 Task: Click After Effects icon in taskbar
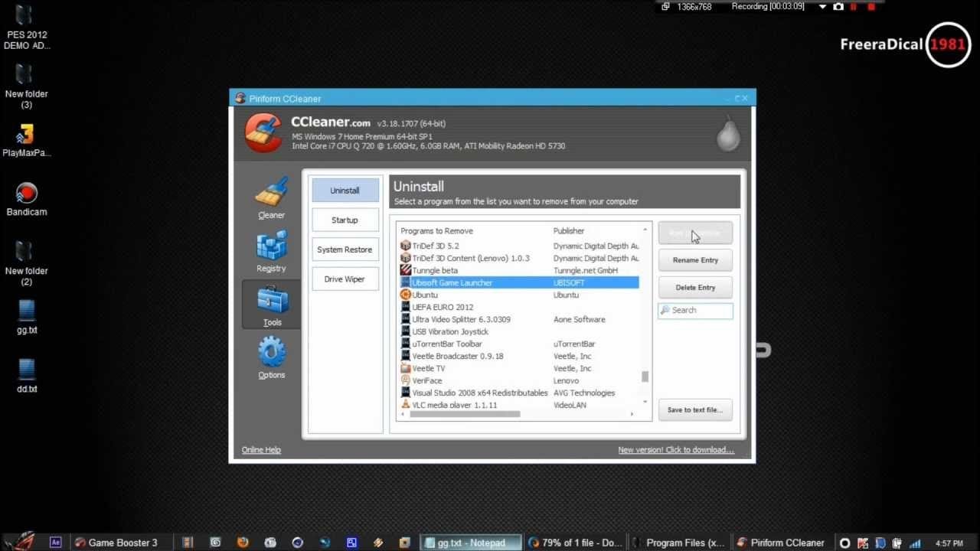tap(55, 543)
